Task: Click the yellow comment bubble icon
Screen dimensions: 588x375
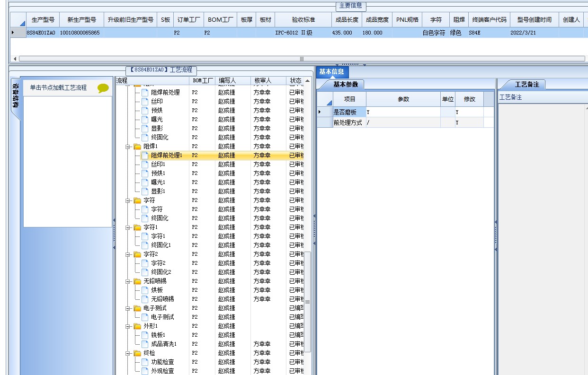Action: [x=103, y=88]
